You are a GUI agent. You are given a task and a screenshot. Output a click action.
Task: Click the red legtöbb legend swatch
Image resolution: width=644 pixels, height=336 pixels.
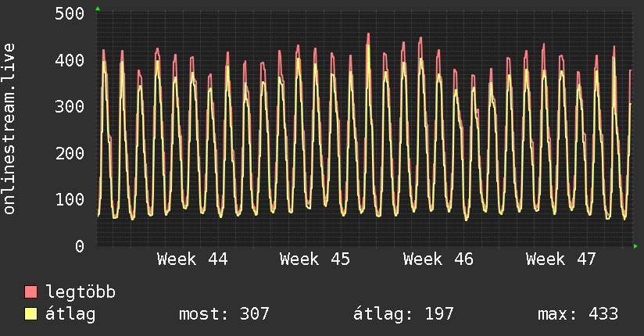click(31, 292)
